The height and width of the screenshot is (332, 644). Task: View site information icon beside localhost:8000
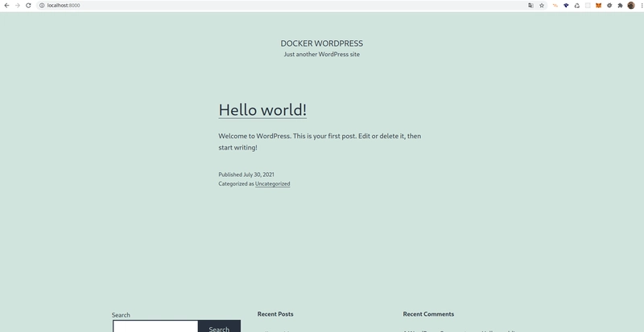[x=42, y=6]
